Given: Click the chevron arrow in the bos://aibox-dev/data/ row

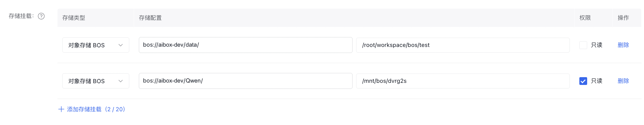Looking at the screenshot, I should tap(121, 45).
